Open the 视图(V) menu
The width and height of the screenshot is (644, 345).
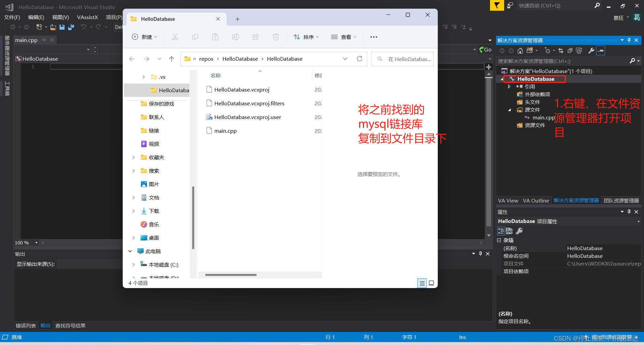[x=60, y=17]
